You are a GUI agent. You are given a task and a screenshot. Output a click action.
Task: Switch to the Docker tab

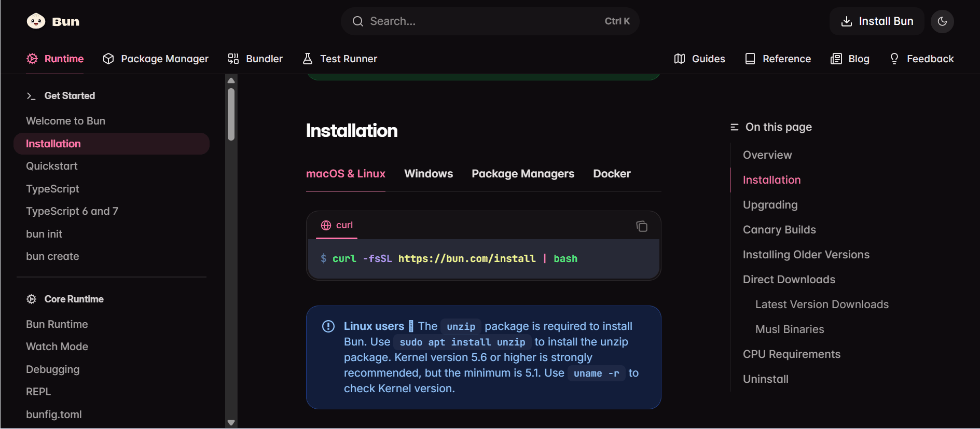tap(612, 174)
